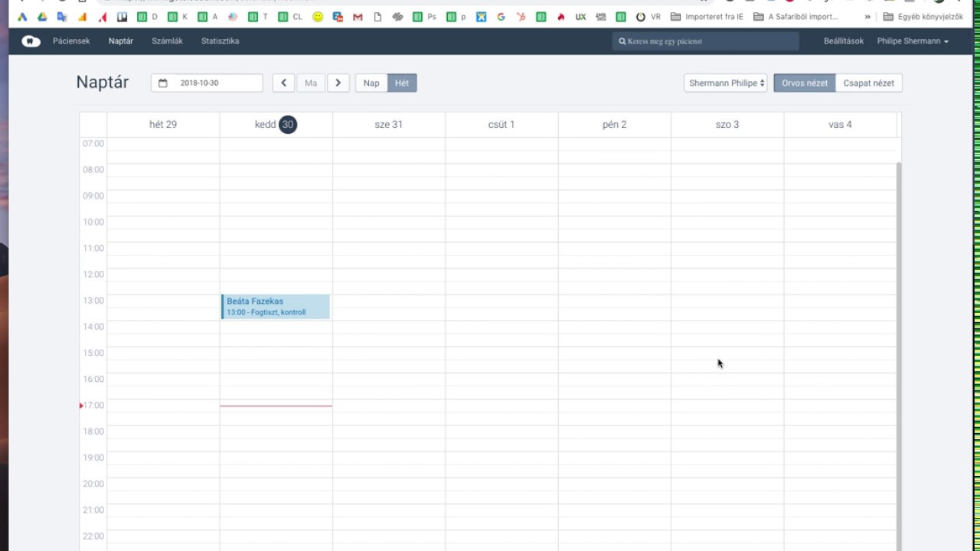Click the calendar icon in date field
This screenshot has width=980, height=551.
[162, 83]
